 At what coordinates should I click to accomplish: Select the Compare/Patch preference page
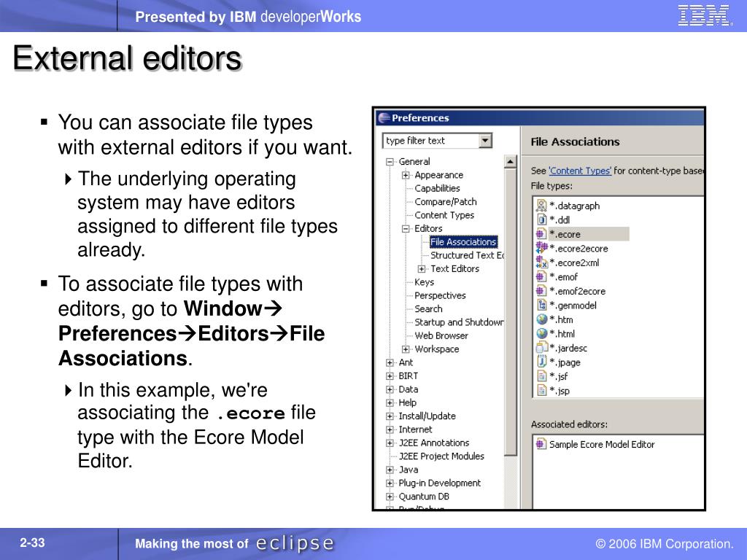point(446,202)
